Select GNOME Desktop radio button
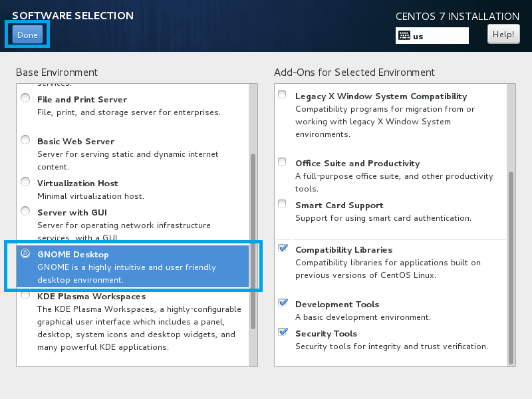532x399 pixels. pos(25,253)
